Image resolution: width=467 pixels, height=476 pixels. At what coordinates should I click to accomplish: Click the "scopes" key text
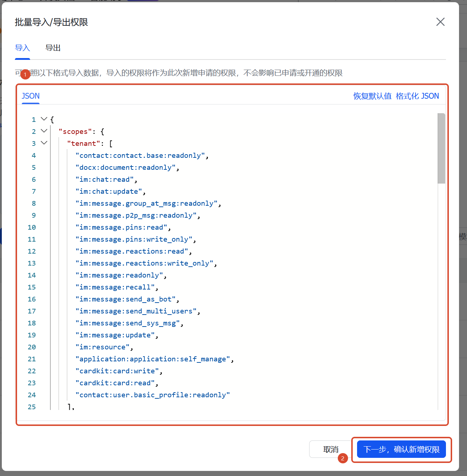tap(75, 132)
